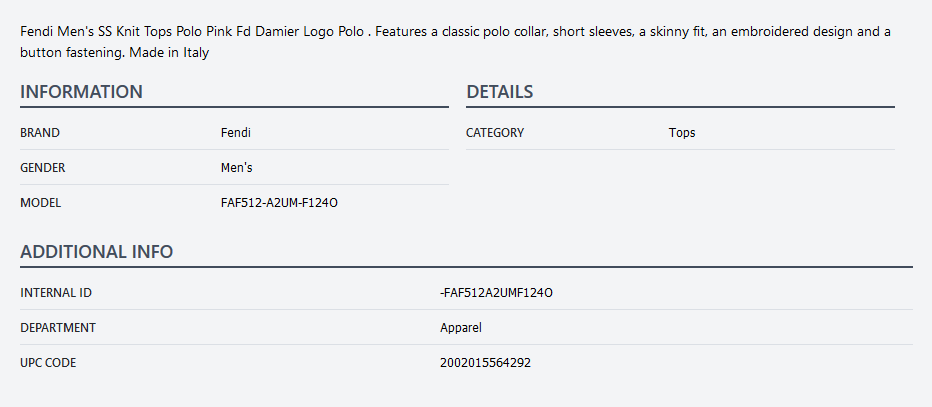932x407 pixels.
Task: Select the Men's gender value
Action: pos(236,167)
